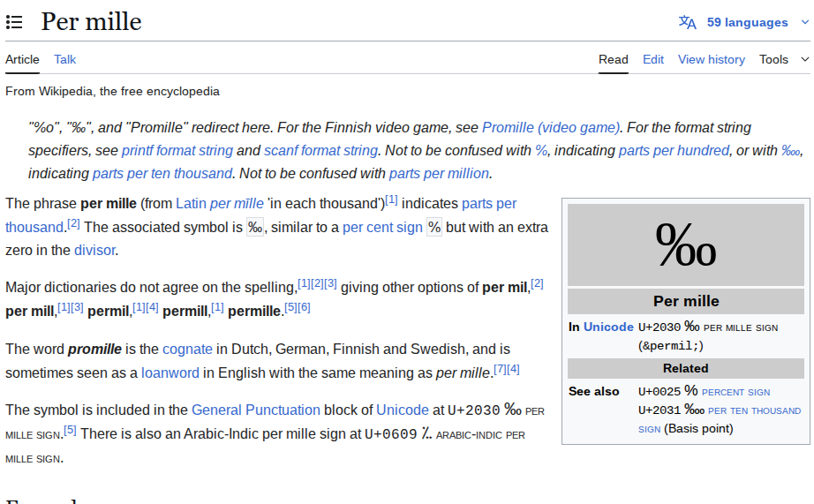Click the 'Related' infobox header
This screenshot has width=814, height=504.
tap(686, 369)
